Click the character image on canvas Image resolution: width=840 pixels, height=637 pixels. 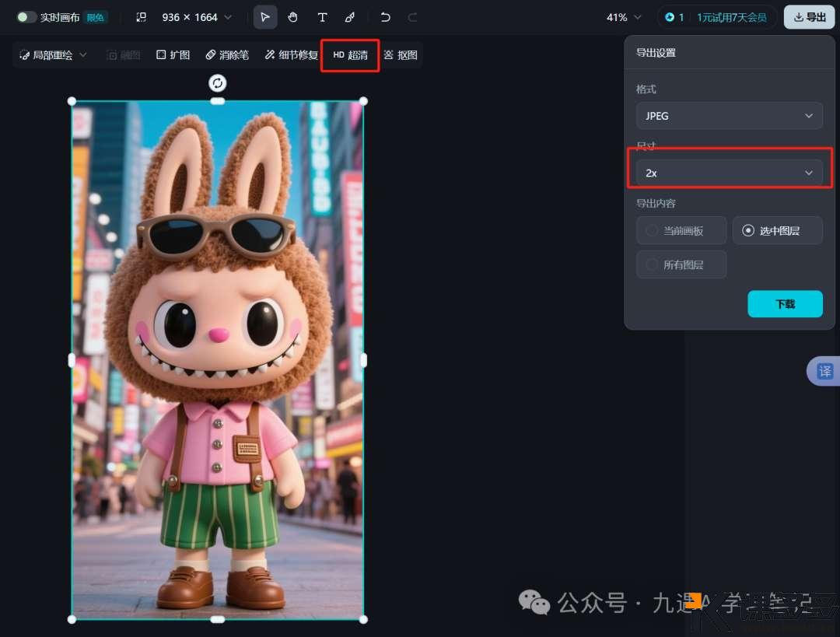218,360
